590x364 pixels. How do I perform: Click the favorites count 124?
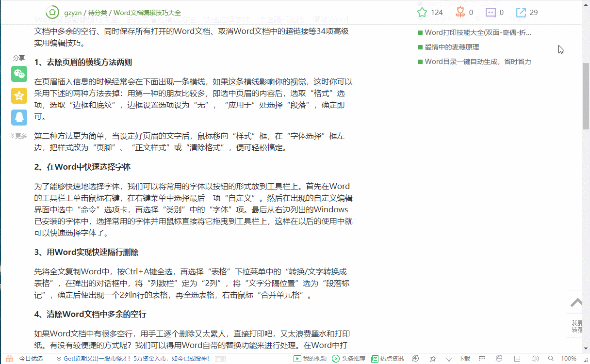point(437,13)
